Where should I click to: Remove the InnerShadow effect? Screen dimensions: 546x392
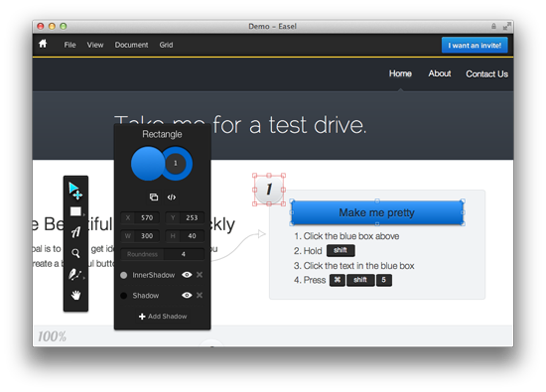tap(200, 275)
